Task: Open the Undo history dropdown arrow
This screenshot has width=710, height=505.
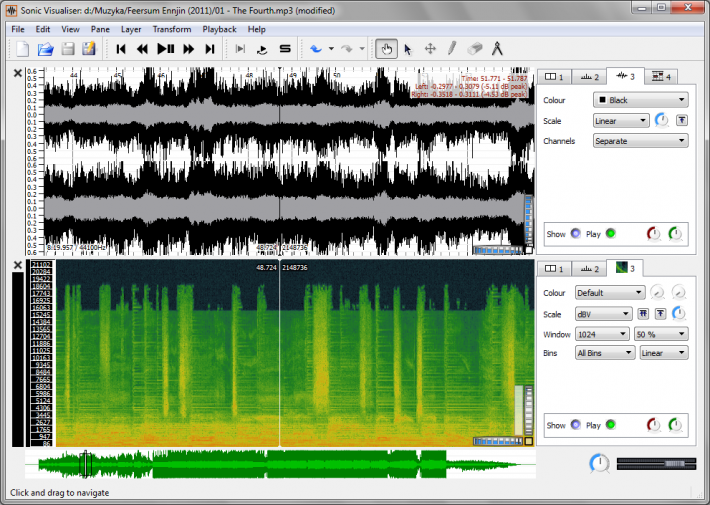Action: pyautogui.click(x=331, y=49)
